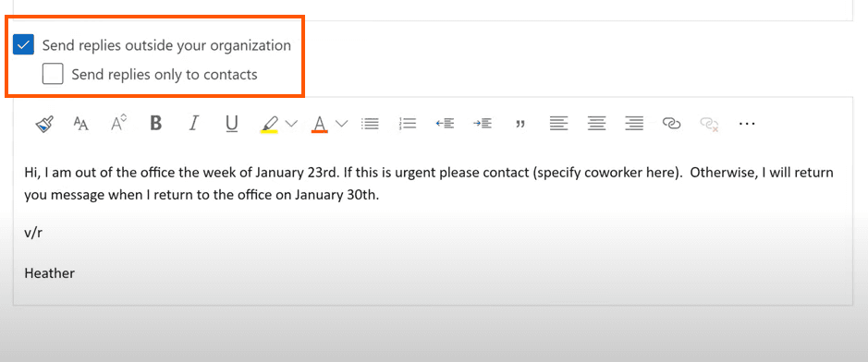Click the 'Send replies outside your organization' label
Screen dimensions: 868x362
(166, 45)
